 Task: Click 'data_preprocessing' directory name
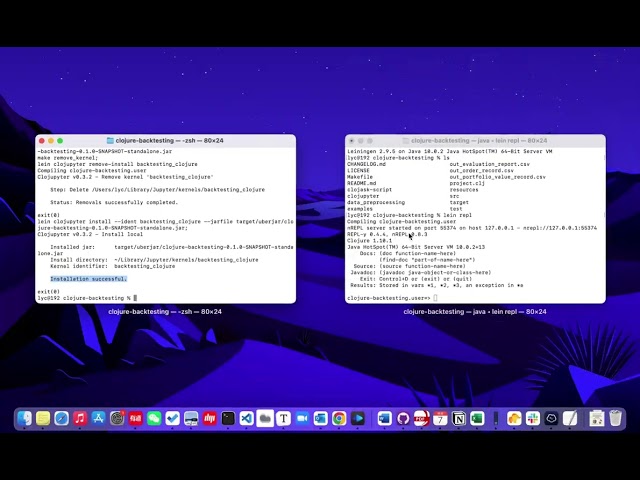(376, 202)
